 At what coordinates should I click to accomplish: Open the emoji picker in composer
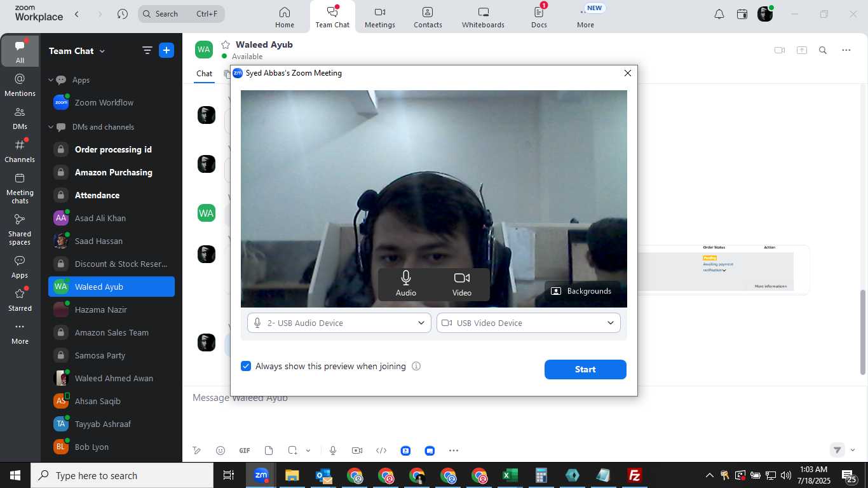[220, 451]
